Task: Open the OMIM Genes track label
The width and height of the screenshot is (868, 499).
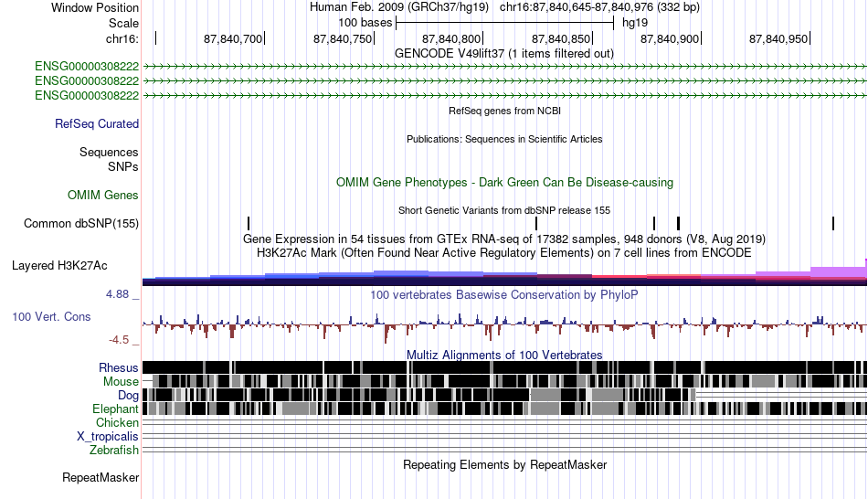Action: click(x=103, y=195)
